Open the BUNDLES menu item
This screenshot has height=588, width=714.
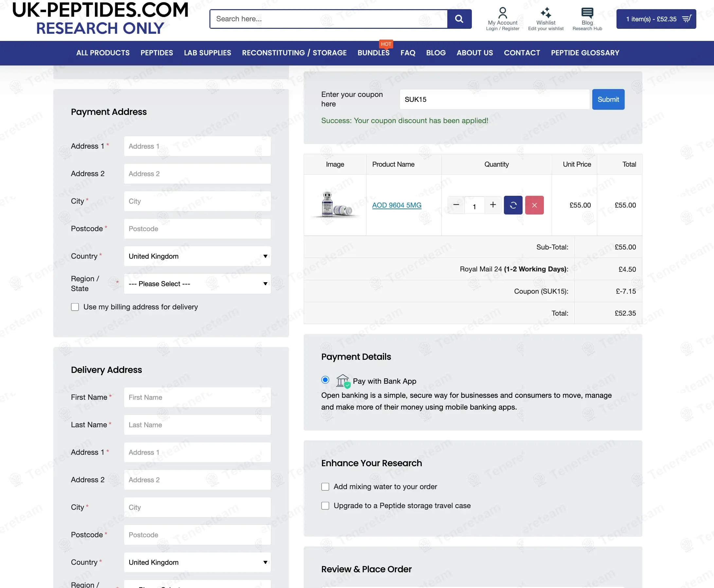click(373, 53)
